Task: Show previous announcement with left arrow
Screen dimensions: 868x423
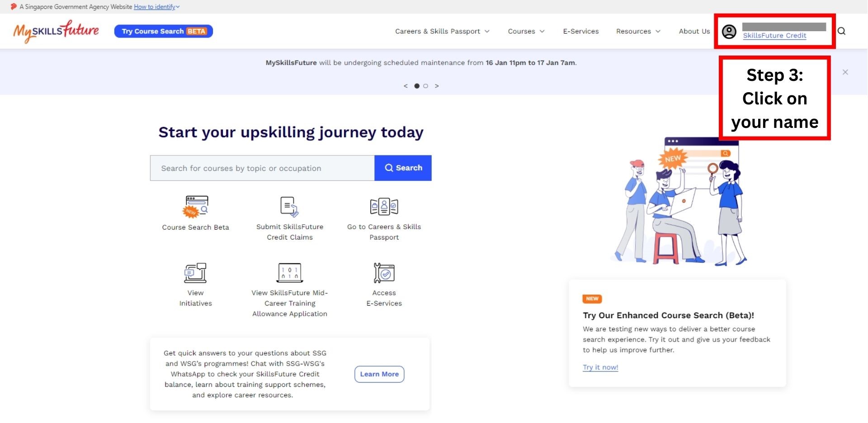Action: point(406,86)
